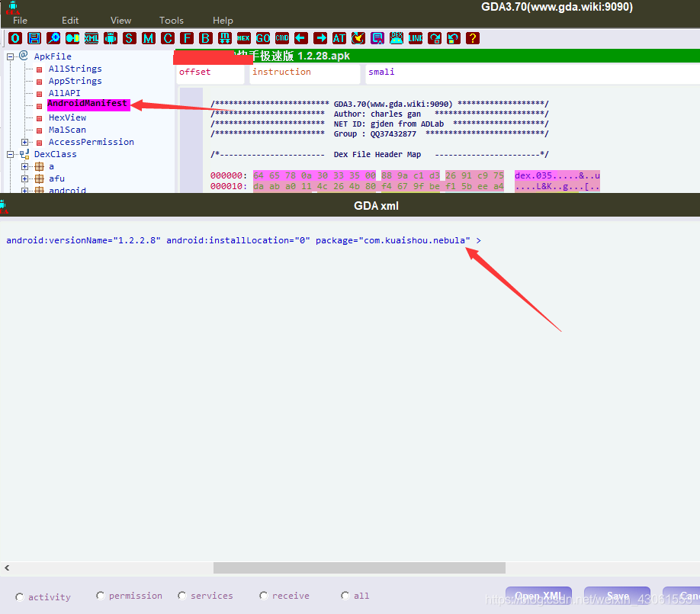This screenshot has width=700, height=614.
Task: Click the scrollbar left arrow in GDA xml
Action: [x=7, y=567]
